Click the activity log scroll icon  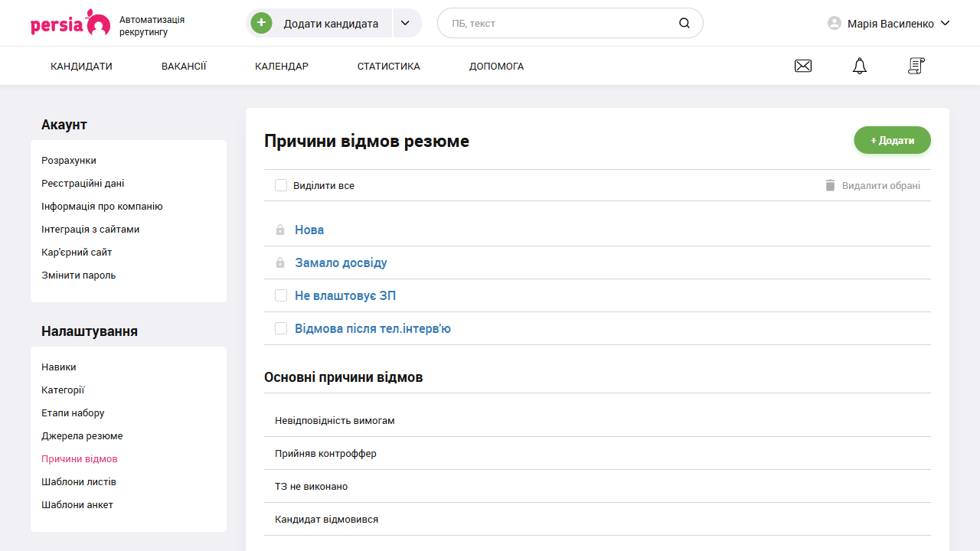click(x=916, y=66)
